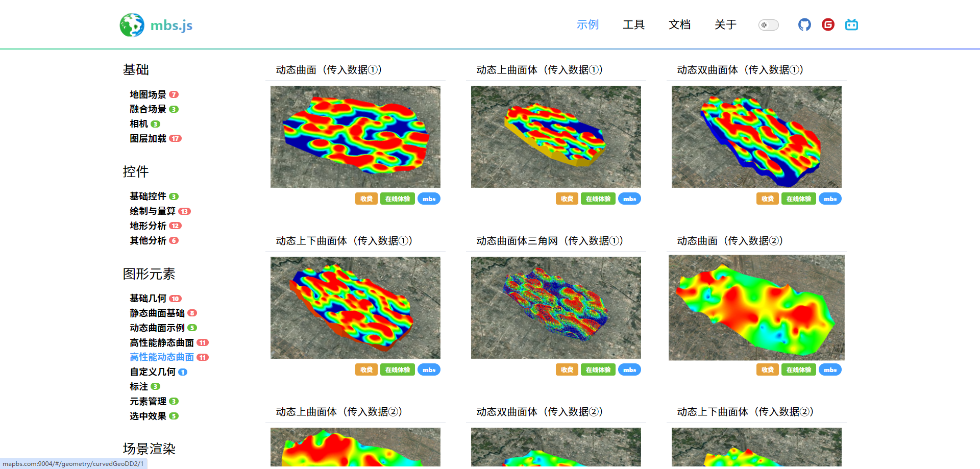This screenshot has width=980, height=469.
Task: Select 图层加载 in the sidebar
Action: click(x=148, y=139)
